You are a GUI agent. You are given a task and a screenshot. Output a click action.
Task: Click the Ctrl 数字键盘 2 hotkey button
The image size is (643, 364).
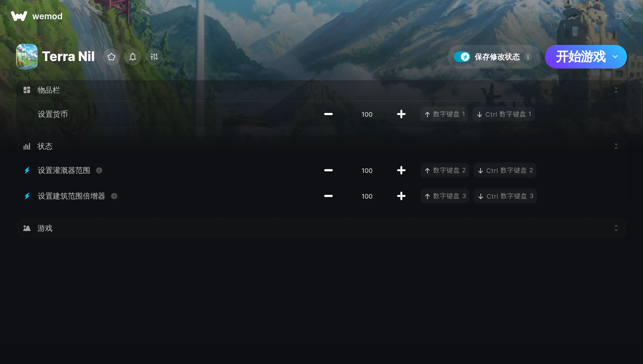pos(505,170)
